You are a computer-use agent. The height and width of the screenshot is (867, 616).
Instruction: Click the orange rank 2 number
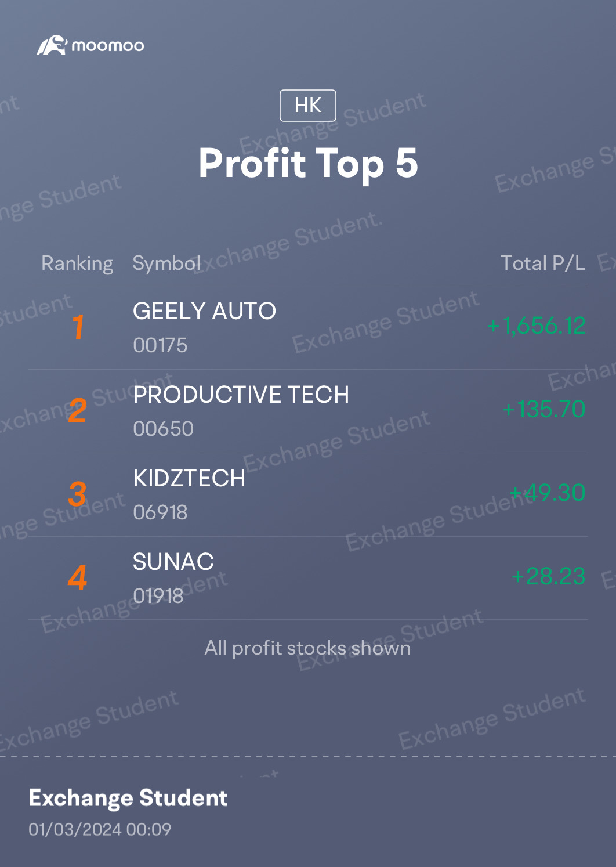tap(78, 410)
